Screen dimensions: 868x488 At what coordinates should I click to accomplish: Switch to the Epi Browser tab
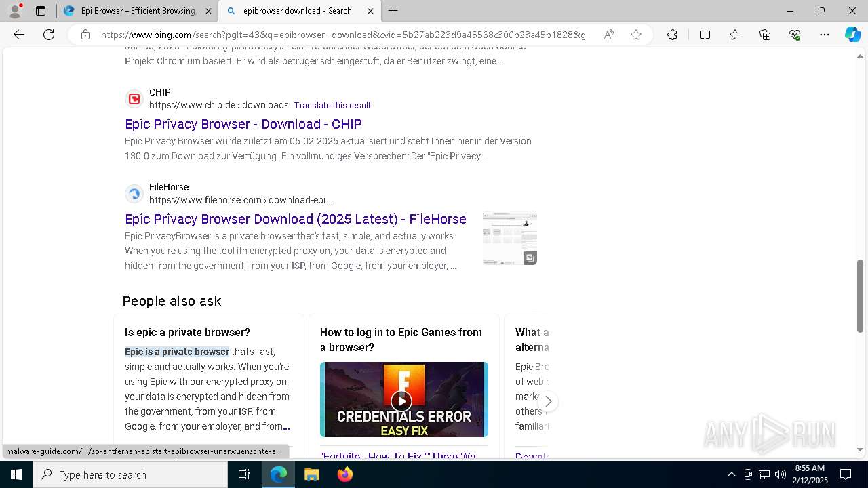point(138,11)
